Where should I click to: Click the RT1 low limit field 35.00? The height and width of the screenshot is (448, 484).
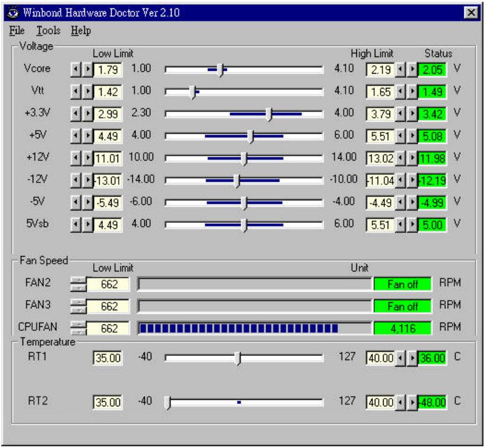click(107, 358)
